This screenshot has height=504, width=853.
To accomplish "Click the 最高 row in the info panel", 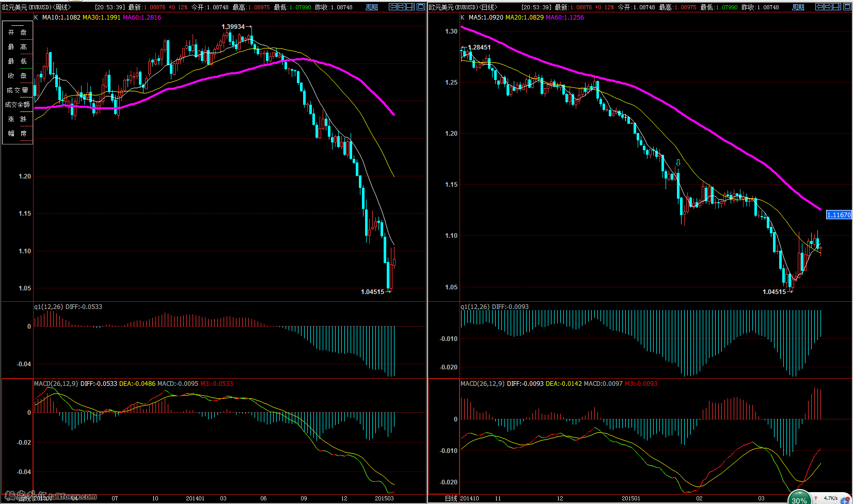I will (x=18, y=47).
